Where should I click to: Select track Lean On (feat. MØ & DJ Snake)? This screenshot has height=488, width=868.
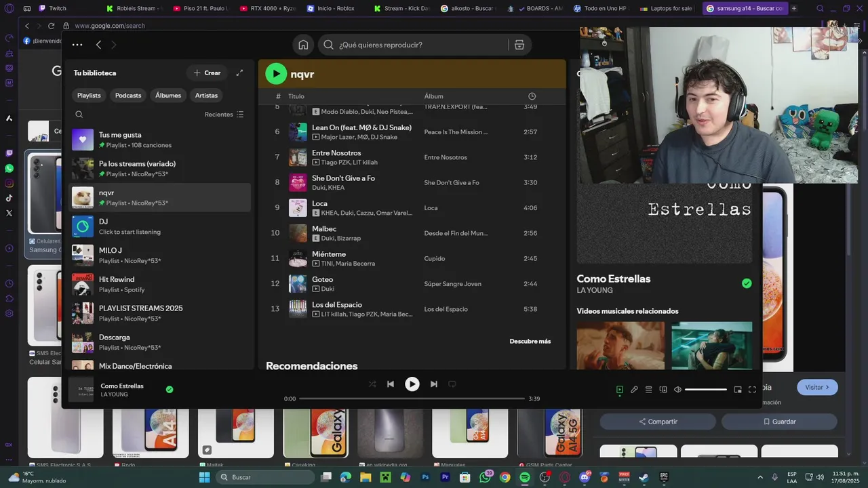pos(412,132)
